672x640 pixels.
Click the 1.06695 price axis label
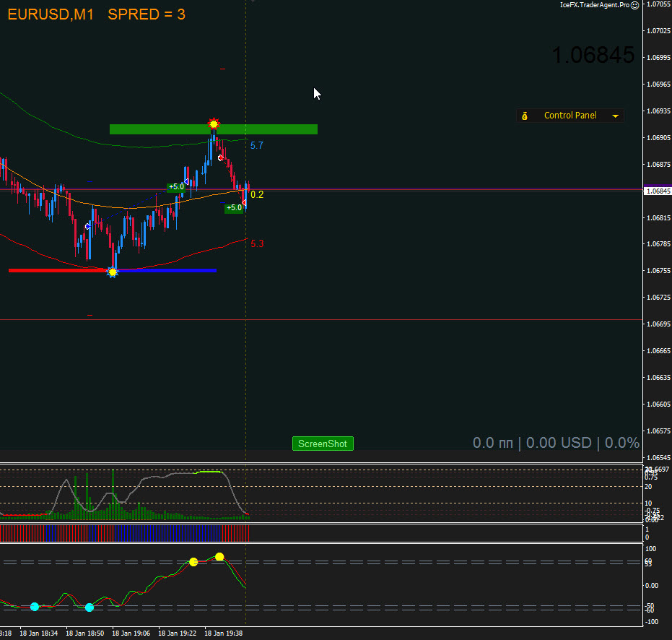pyautogui.click(x=659, y=324)
